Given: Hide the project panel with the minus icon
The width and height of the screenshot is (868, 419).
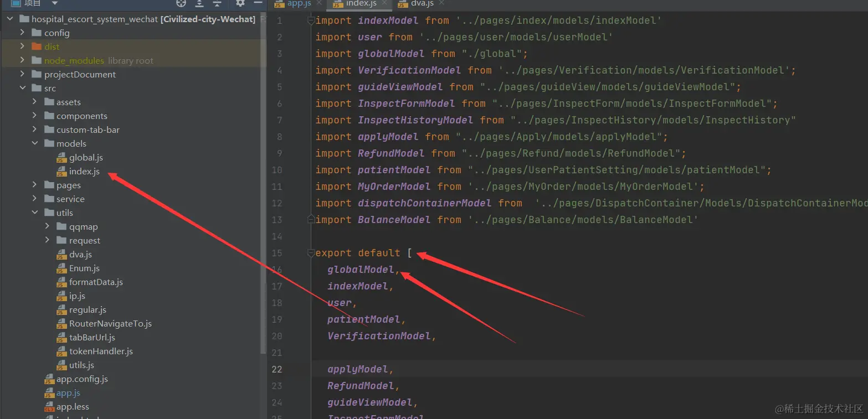Looking at the screenshot, I should pyautogui.click(x=258, y=3).
